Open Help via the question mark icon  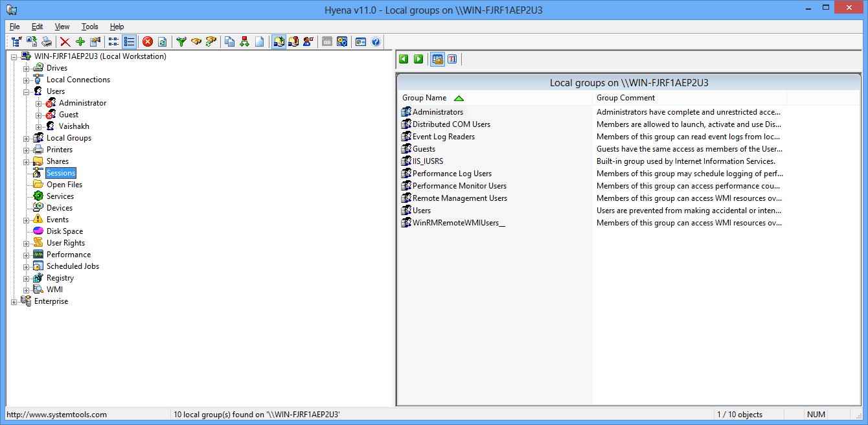pos(376,41)
